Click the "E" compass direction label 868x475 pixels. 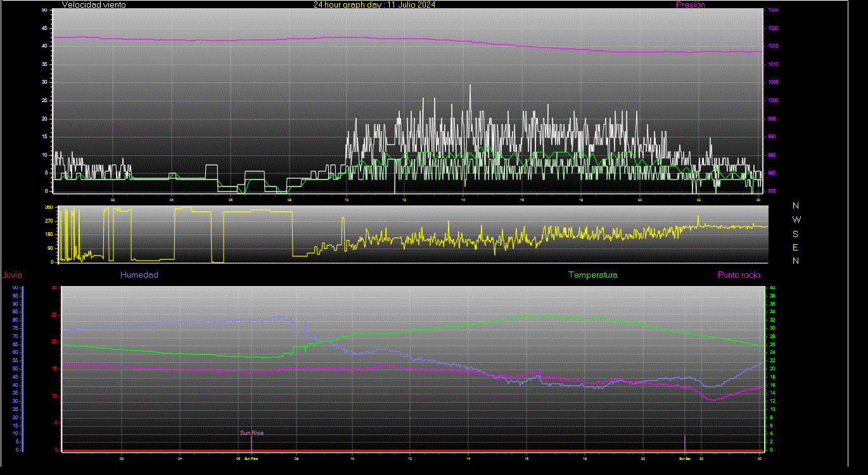coord(796,247)
